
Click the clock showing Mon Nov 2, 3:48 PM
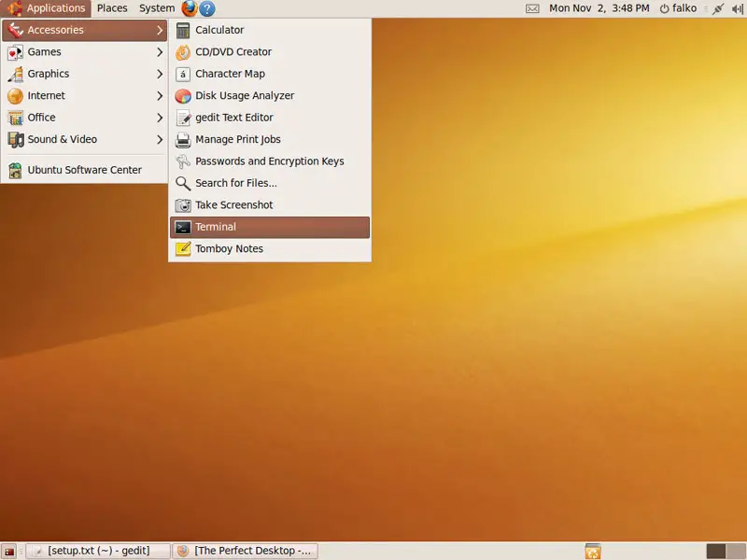[599, 8]
